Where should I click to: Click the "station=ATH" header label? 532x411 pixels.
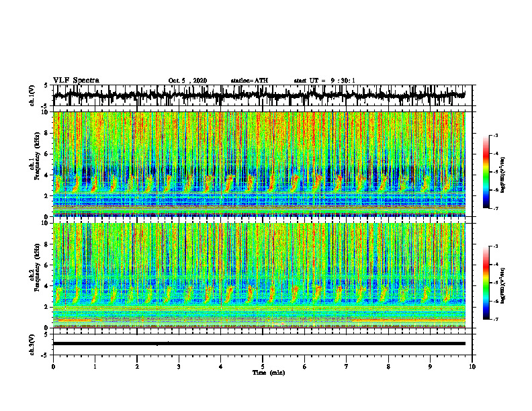(249, 81)
